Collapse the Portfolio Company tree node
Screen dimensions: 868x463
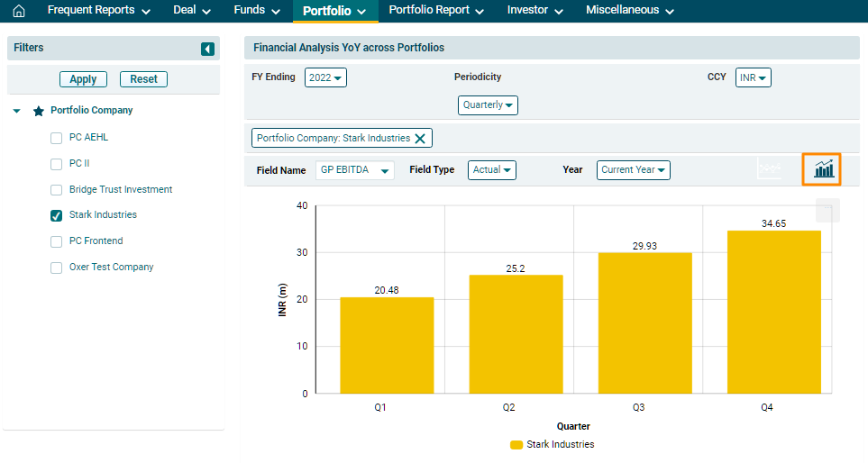tap(17, 111)
